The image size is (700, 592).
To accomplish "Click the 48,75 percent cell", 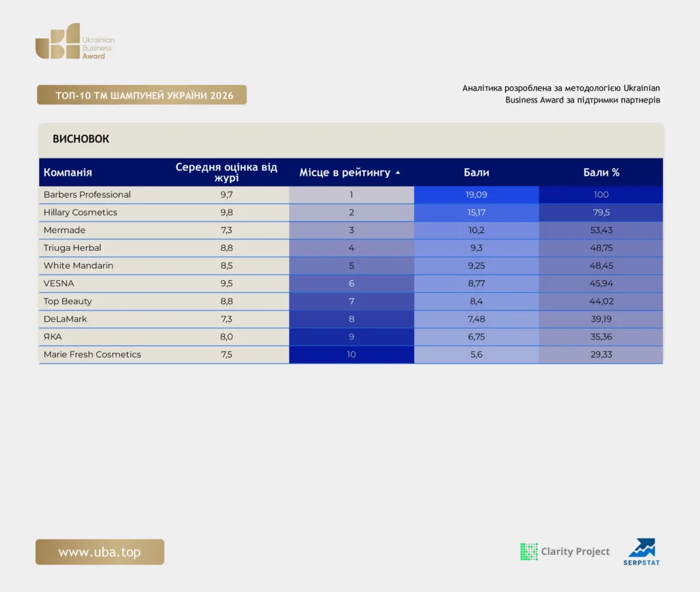I will click(x=601, y=247).
